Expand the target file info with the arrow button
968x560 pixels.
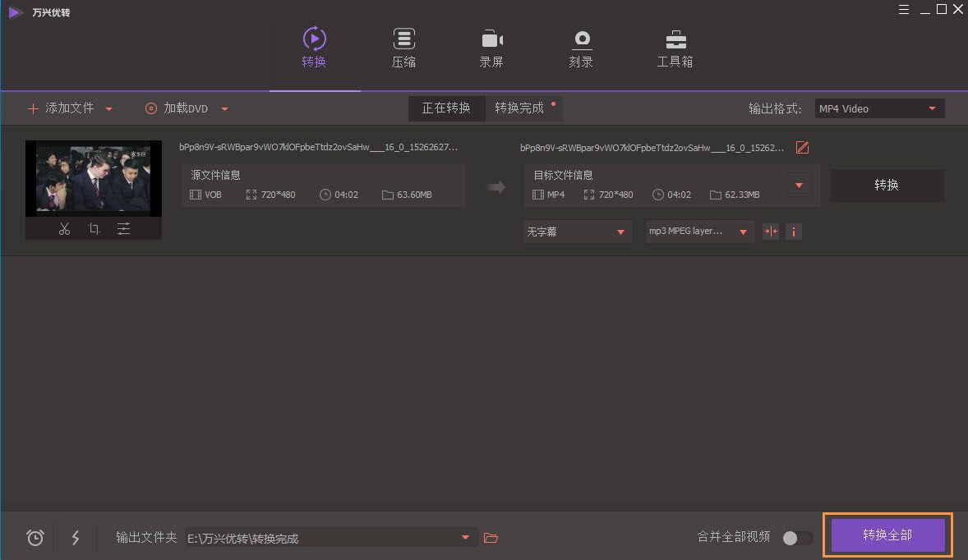(798, 185)
